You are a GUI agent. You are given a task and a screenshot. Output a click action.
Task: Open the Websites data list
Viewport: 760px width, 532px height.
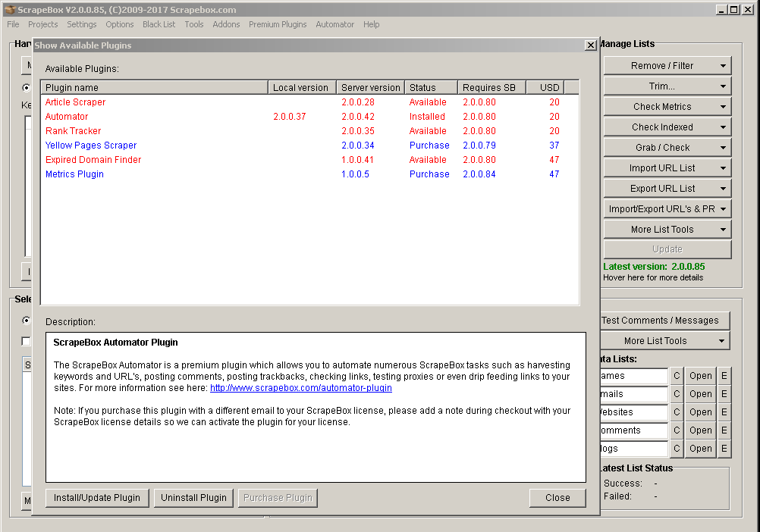tap(700, 412)
